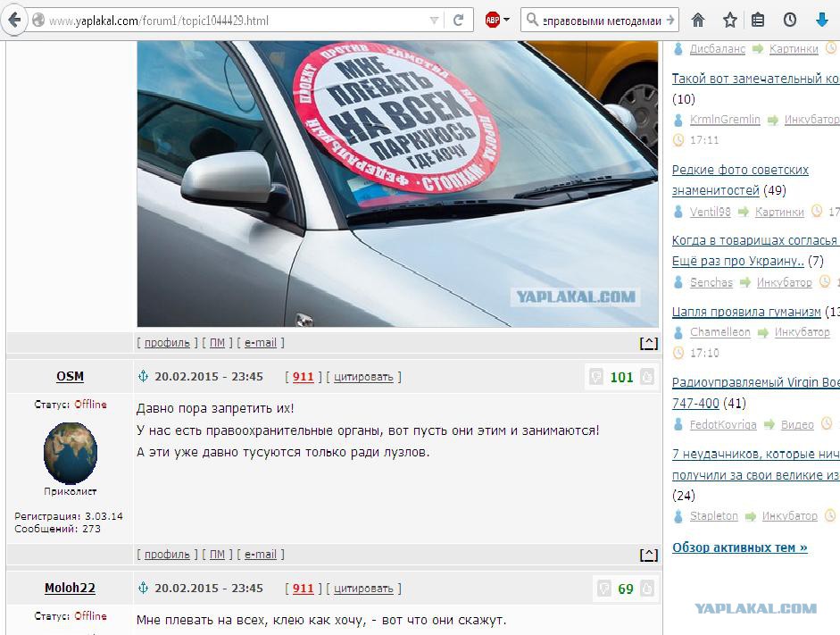Image resolution: width=840 pixels, height=635 pixels.
Task: Click the OSM globe avatar
Action: [x=71, y=454]
